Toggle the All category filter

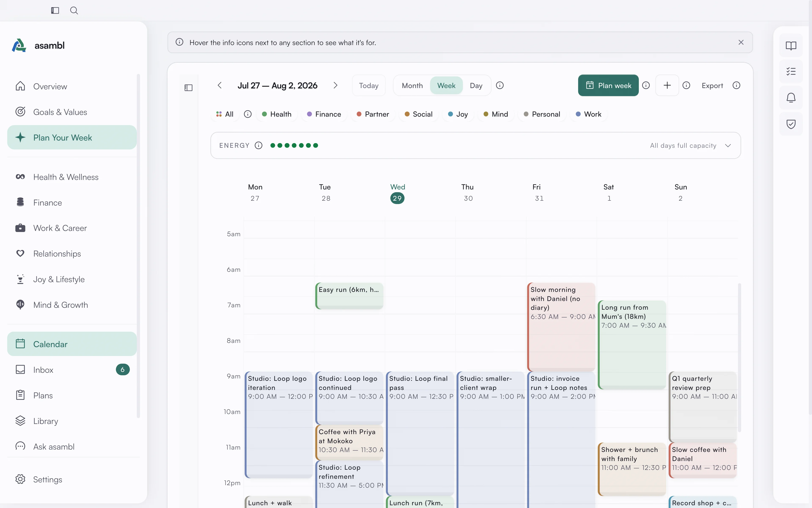(x=225, y=114)
